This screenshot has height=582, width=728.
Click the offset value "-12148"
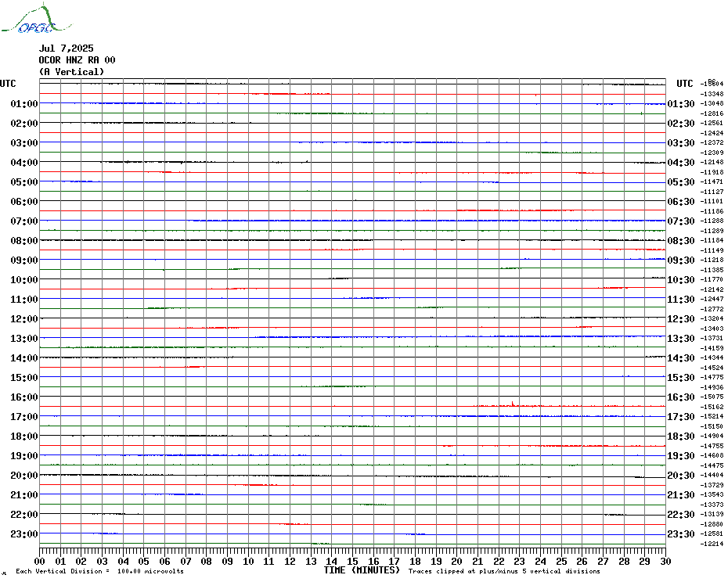click(712, 162)
